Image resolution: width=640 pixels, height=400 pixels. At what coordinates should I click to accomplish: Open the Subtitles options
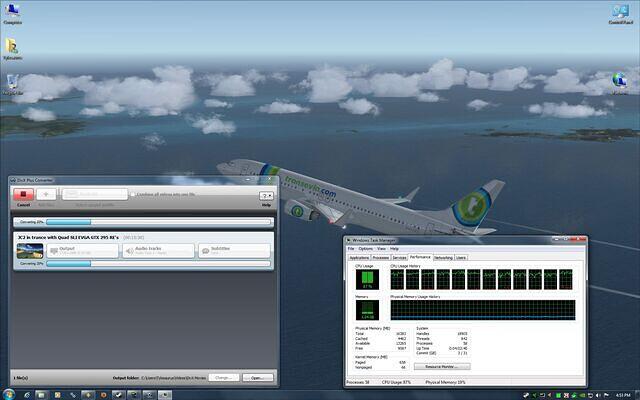tap(233, 250)
